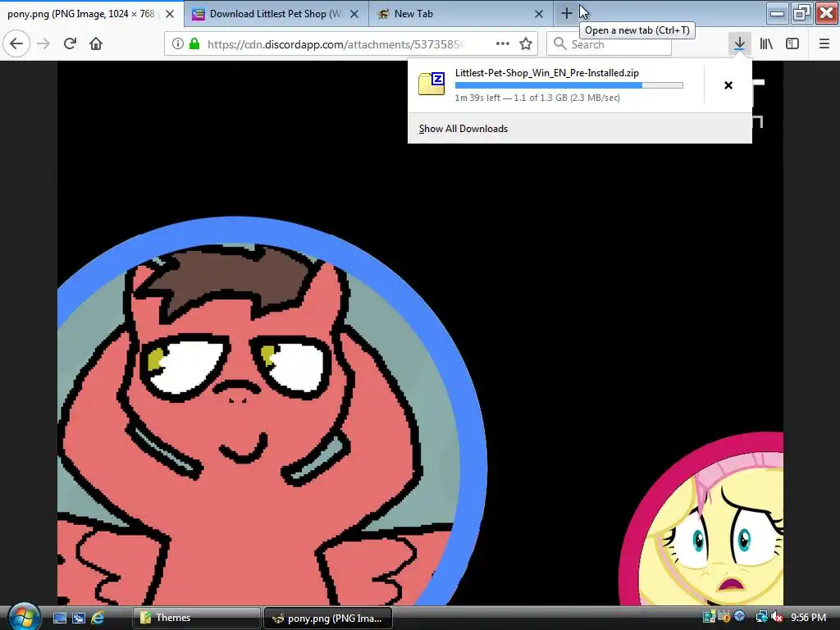
Task: Click the Littlest-Pet-Shop_Win_EN_Pre-Installed.zip file name
Action: pyautogui.click(x=547, y=73)
